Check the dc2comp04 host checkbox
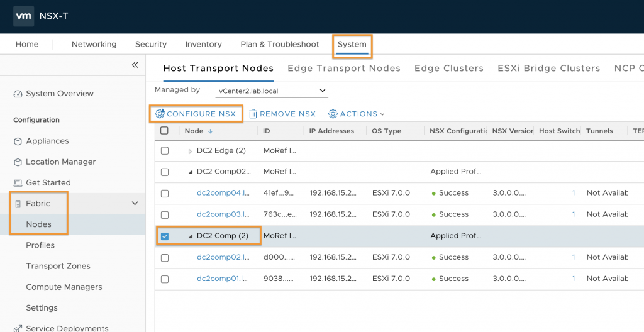This screenshot has width=644, height=332. [165, 194]
